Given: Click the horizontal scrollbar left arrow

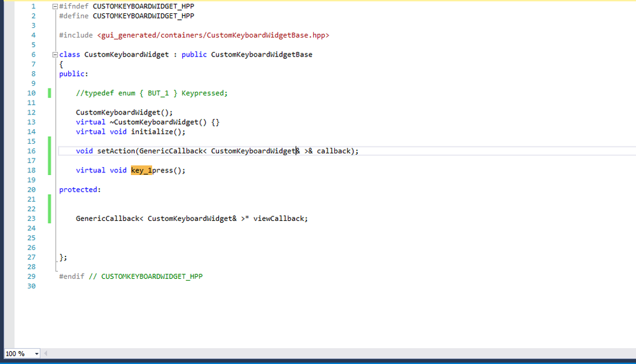Looking at the screenshot, I should pyautogui.click(x=45, y=353).
